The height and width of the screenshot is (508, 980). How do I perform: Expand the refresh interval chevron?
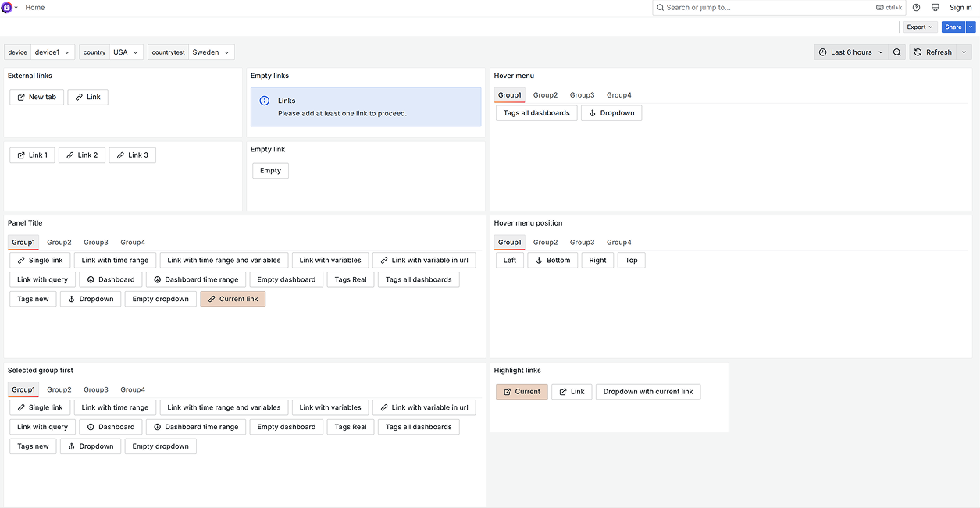click(964, 52)
